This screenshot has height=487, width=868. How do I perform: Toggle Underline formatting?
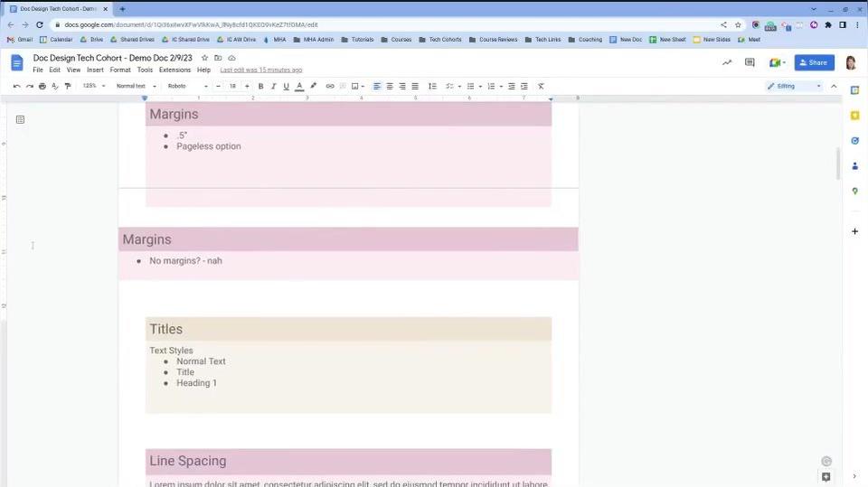coord(287,86)
